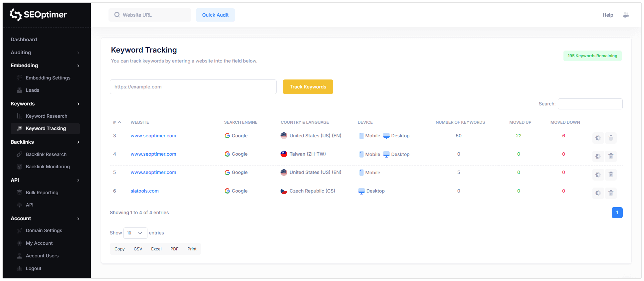Image resolution: width=644 pixels, height=281 pixels.
Task: Go to Keyword Research page
Action: pos(47,116)
